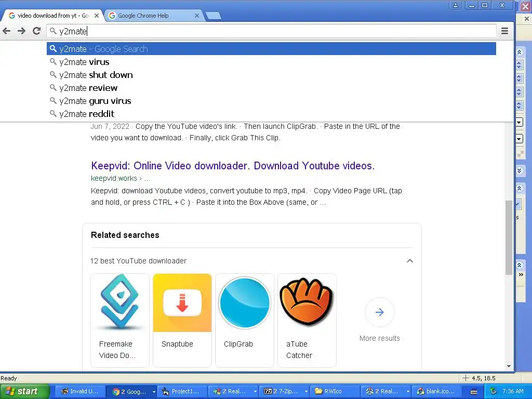Pick the 'y2mate shut down' suggestion

(x=271, y=75)
